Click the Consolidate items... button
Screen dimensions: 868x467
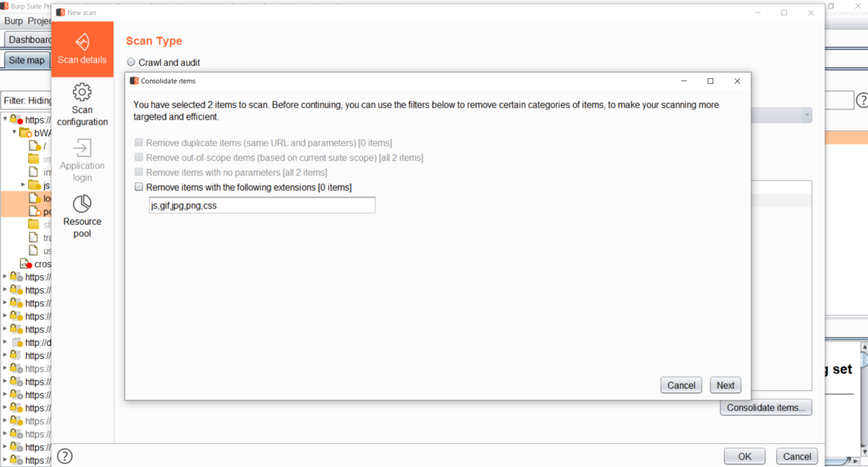click(x=766, y=408)
